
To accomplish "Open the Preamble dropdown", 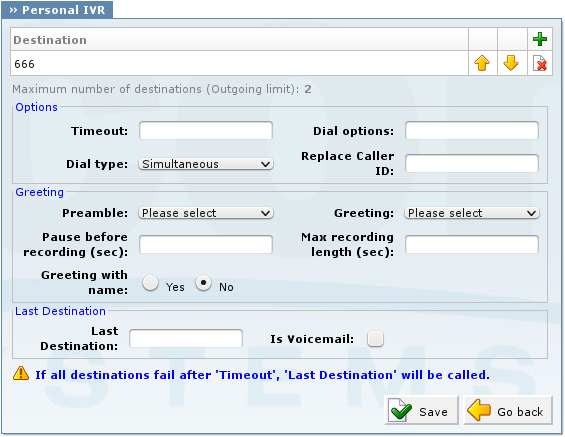I will pos(206,213).
